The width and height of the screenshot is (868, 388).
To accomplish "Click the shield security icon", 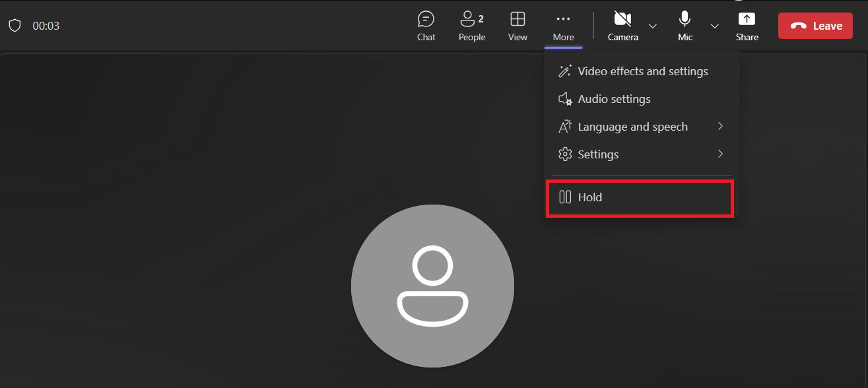I will 15,26.
